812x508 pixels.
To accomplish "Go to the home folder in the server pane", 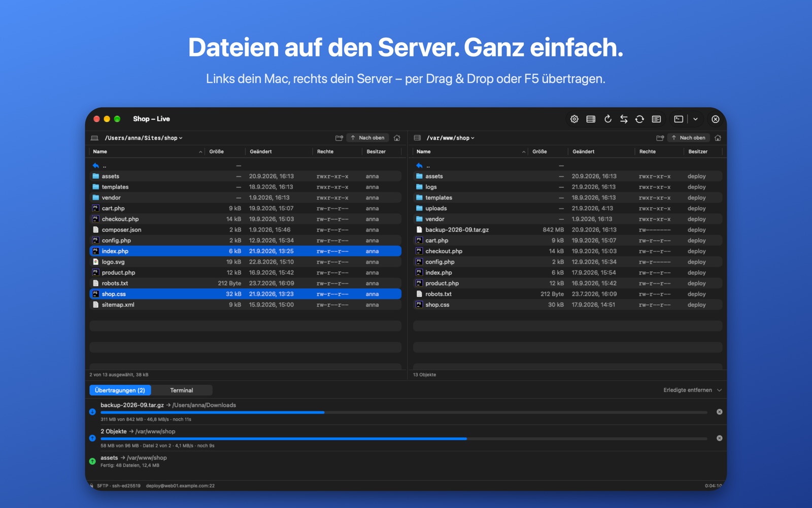I will [x=718, y=138].
